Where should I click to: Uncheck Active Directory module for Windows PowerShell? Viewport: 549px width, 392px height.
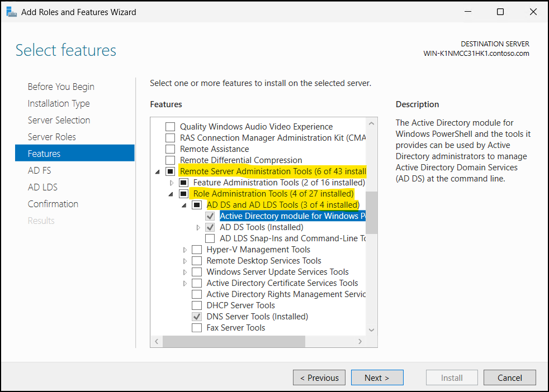coord(210,216)
